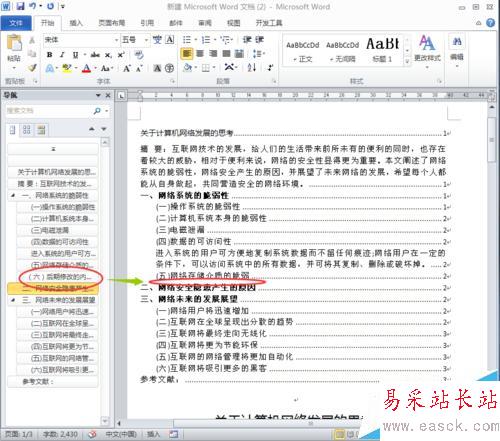Apply superscript formatting
The height and width of the screenshot is (441, 500).
pyautogui.click(x=121, y=55)
